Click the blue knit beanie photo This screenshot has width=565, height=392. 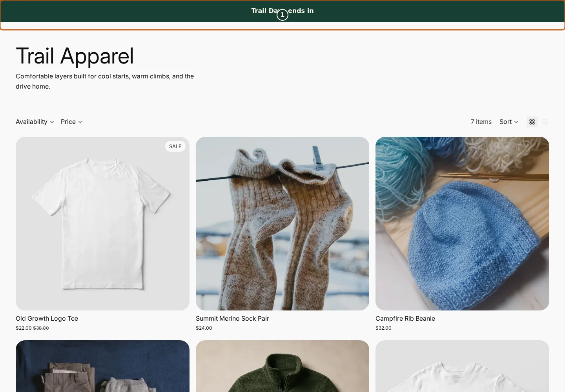point(462,223)
